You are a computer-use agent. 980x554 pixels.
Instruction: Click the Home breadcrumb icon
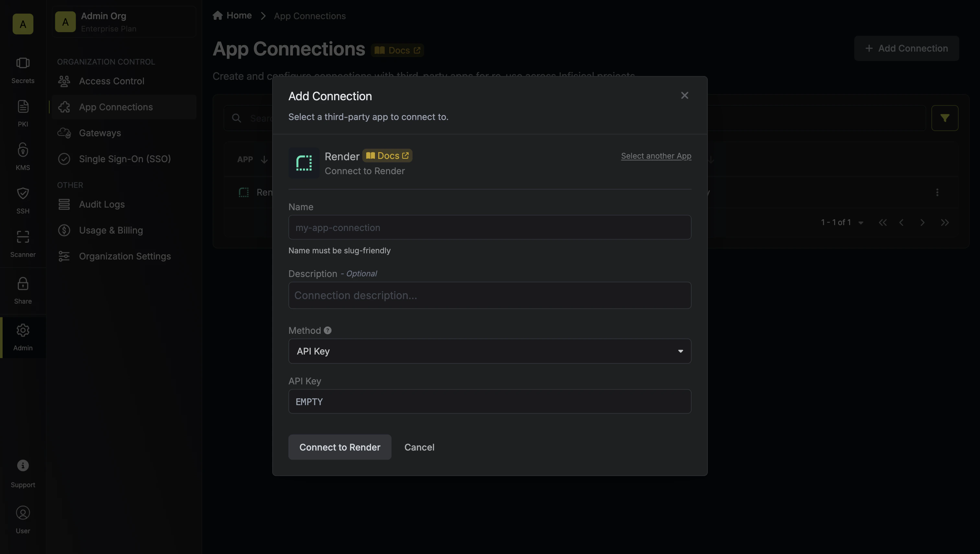[x=217, y=15]
